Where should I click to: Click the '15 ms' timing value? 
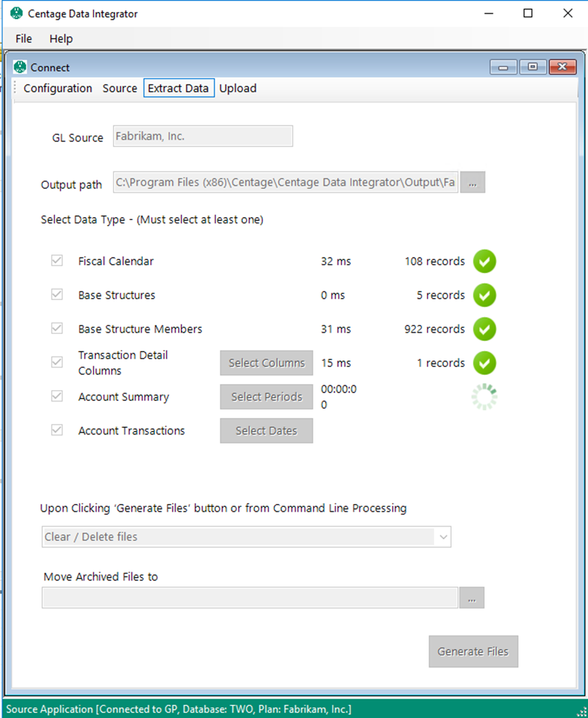click(336, 363)
